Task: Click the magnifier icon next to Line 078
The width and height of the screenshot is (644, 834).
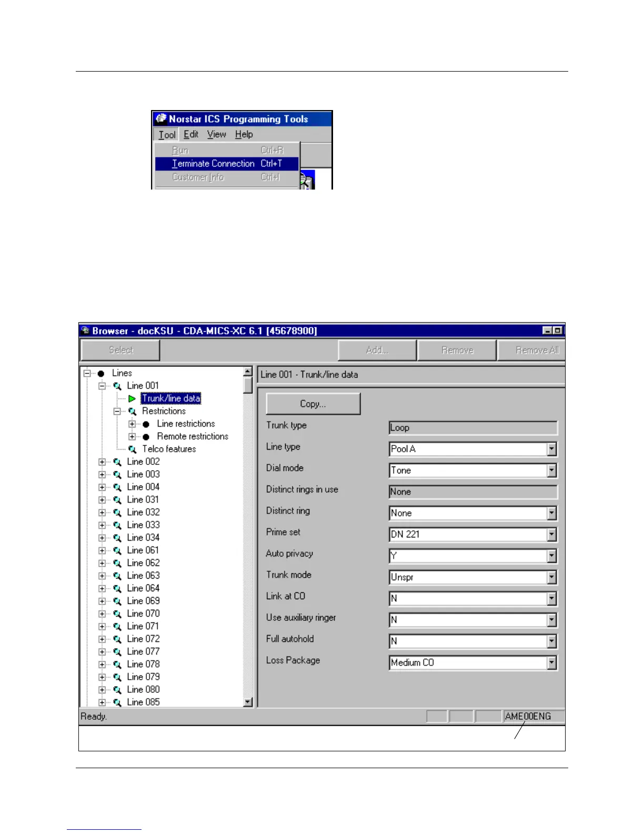Action: [x=117, y=664]
